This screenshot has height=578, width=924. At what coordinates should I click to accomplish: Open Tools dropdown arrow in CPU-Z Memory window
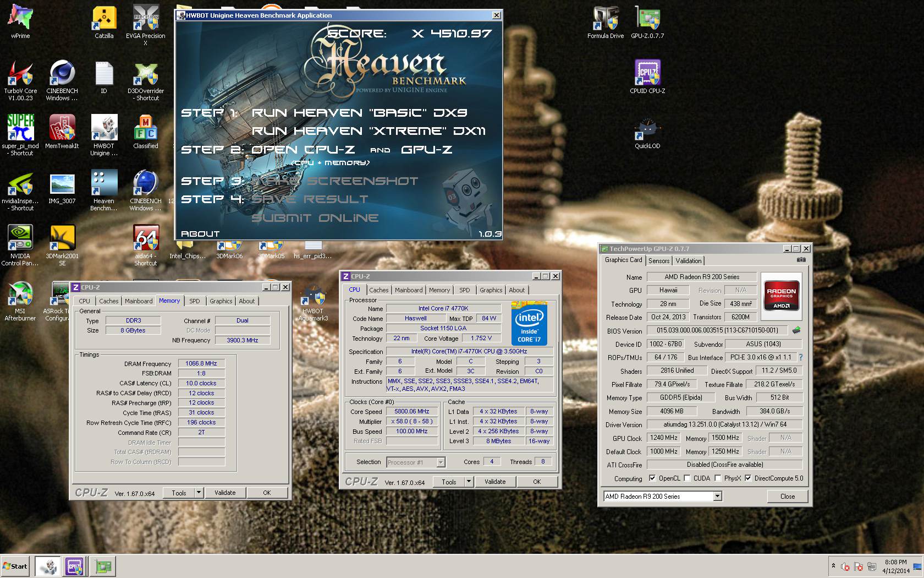click(199, 493)
